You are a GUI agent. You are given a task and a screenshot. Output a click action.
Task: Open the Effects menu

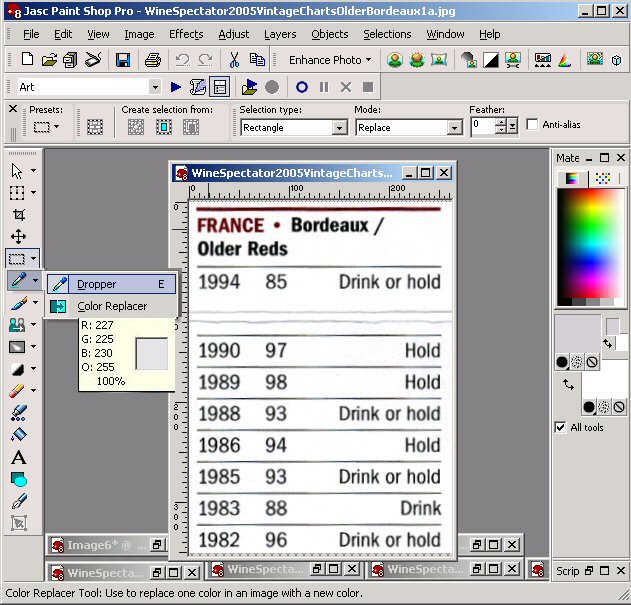[186, 34]
